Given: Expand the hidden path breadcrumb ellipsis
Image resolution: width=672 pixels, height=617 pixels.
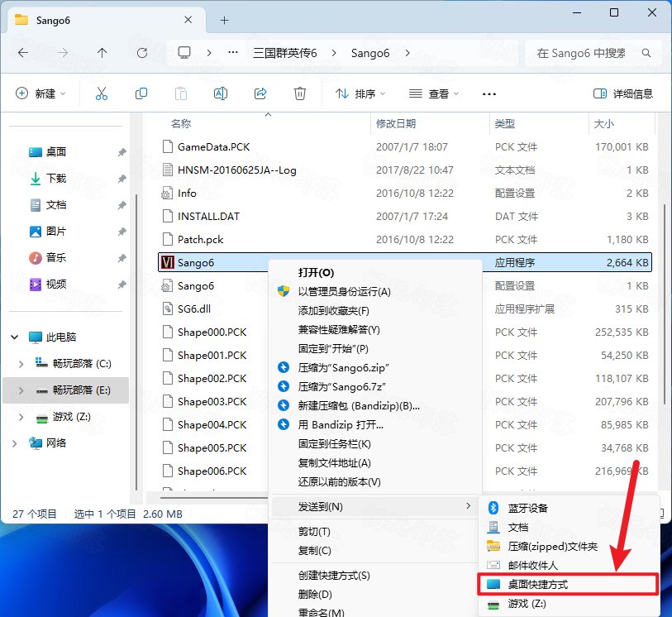Looking at the screenshot, I should [x=233, y=53].
